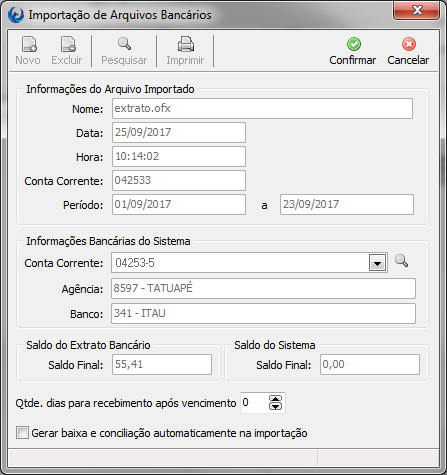
Task: Confirm import with green Confirmar icon
Action: [x=354, y=44]
